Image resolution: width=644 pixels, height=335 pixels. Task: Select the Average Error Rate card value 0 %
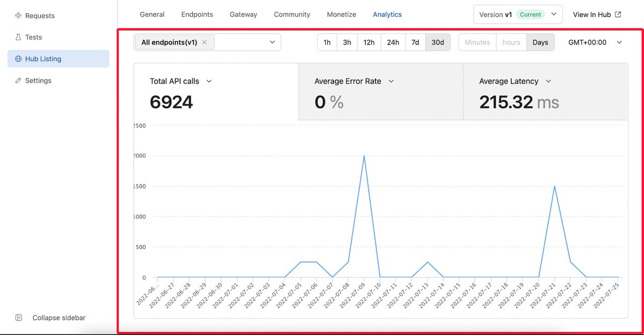point(329,102)
